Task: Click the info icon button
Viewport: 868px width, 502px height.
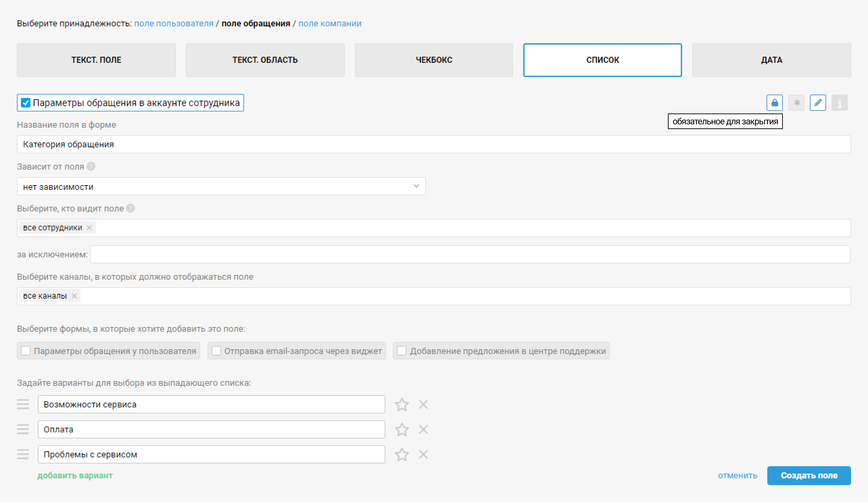Action: [x=839, y=103]
